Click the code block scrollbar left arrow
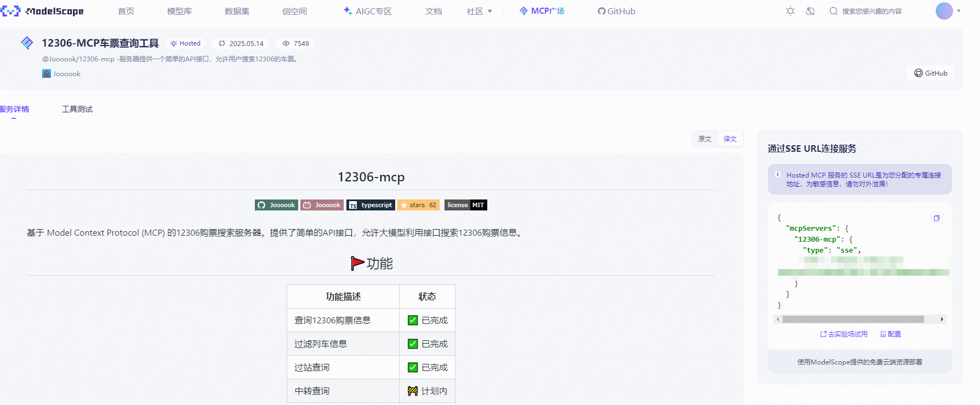This screenshot has width=980, height=405. coord(778,319)
